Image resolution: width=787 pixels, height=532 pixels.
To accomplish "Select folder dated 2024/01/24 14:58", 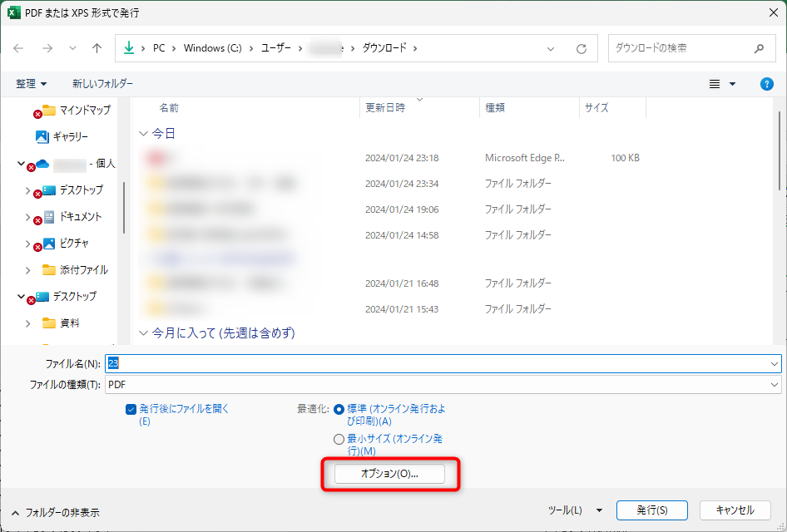I will (392, 234).
